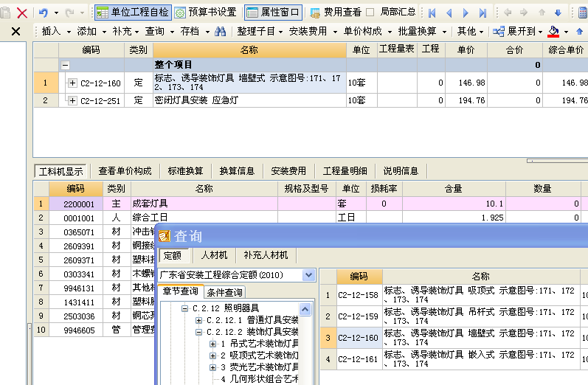
Task: Switch to 工料机显示 tab
Action: pos(60,171)
